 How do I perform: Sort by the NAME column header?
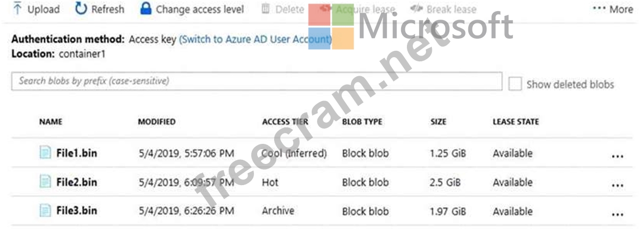pyautogui.click(x=51, y=122)
